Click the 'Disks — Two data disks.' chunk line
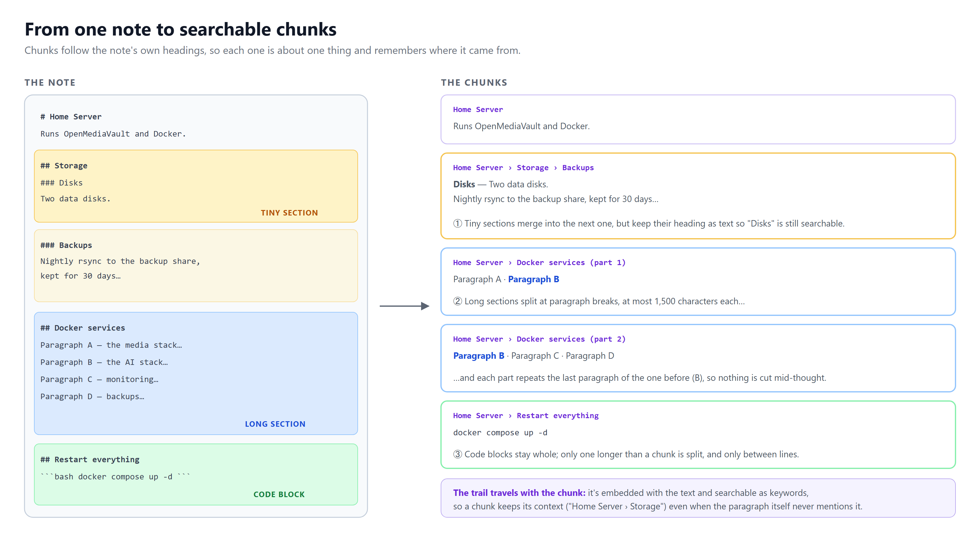This screenshot has width=980, height=551. tap(500, 184)
